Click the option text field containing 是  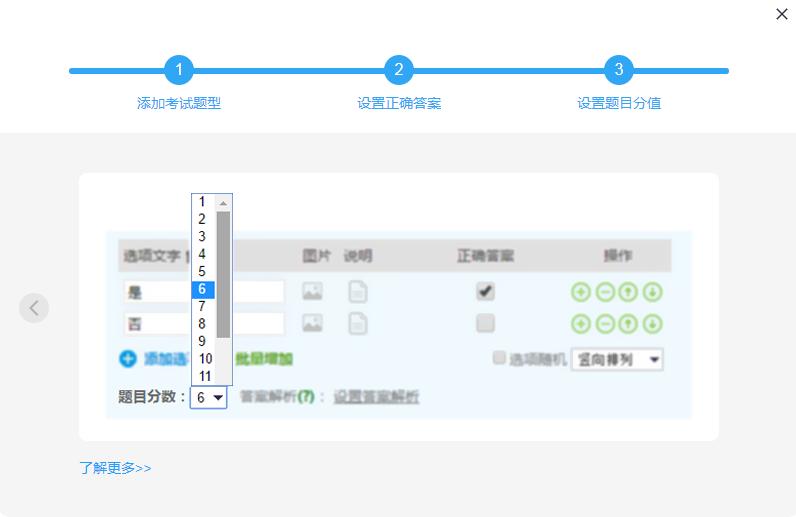tap(204, 292)
